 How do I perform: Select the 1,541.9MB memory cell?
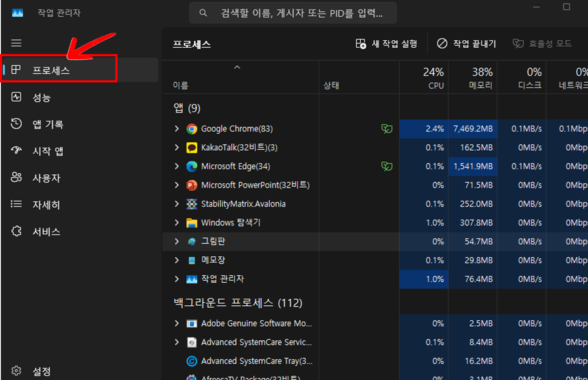[x=473, y=166]
